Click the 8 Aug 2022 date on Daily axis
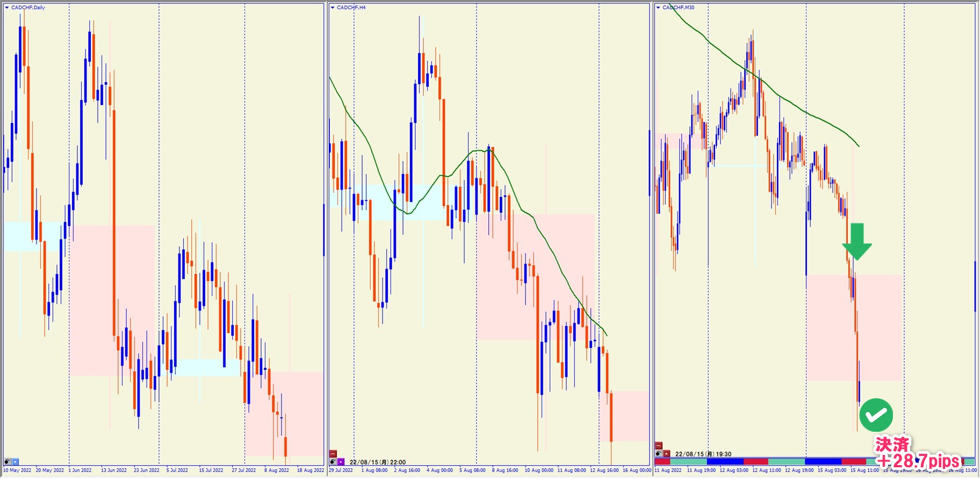 click(276, 470)
